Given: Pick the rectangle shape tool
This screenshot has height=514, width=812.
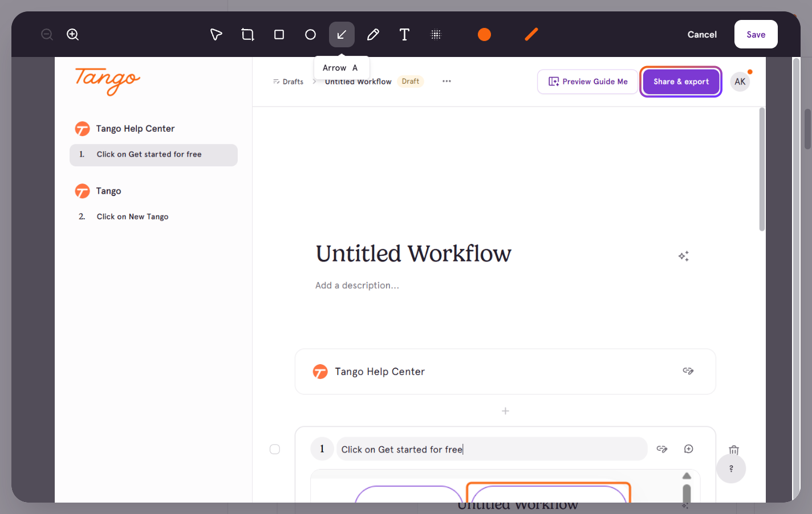Looking at the screenshot, I should pyautogui.click(x=279, y=35).
